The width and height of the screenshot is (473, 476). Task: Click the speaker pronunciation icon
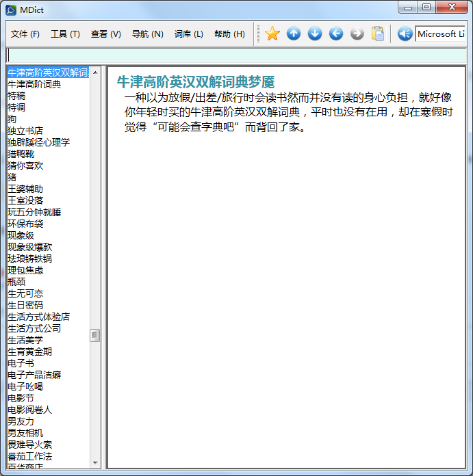pyautogui.click(x=405, y=34)
